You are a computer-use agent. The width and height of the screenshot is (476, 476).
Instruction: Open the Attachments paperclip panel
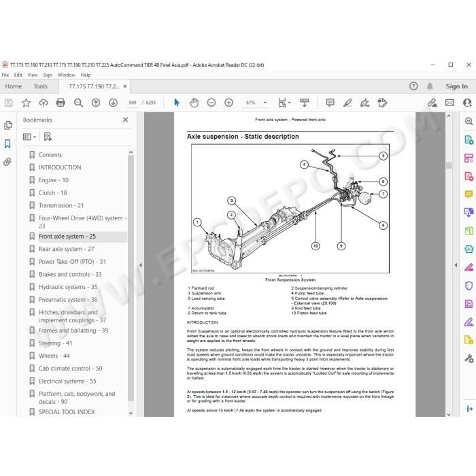click(7, 162)
